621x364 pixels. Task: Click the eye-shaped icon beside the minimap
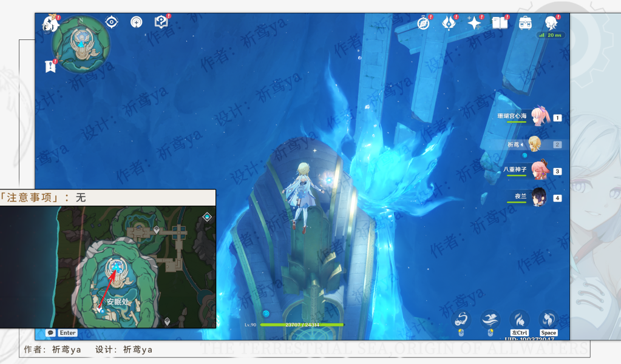tap(112, 22)
